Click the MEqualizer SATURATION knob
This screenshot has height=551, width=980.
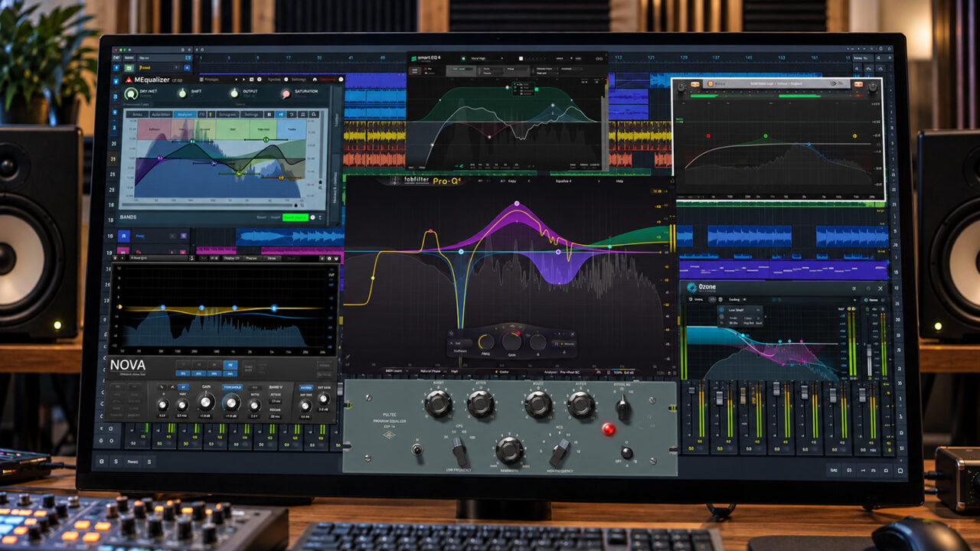coord(286,94)
